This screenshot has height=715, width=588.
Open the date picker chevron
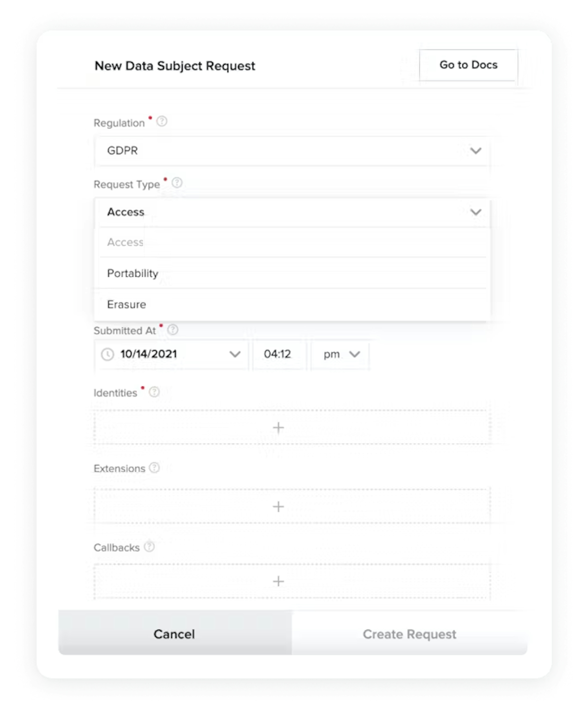(235, 354)
